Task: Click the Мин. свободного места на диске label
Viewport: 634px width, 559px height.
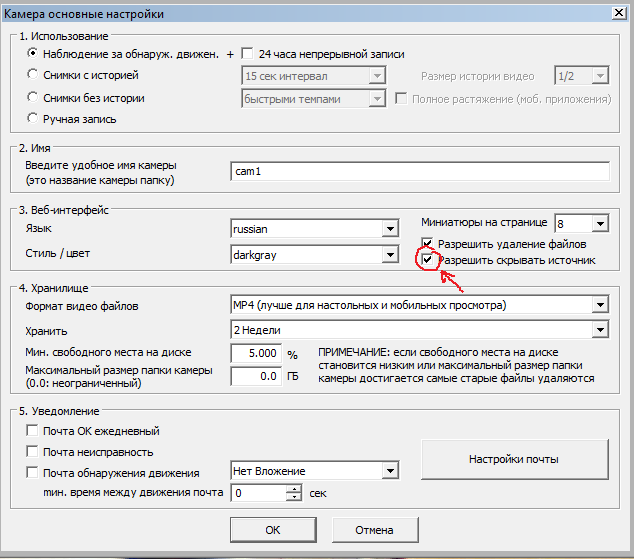Action: pyautogui.click(x=108, y=352)
